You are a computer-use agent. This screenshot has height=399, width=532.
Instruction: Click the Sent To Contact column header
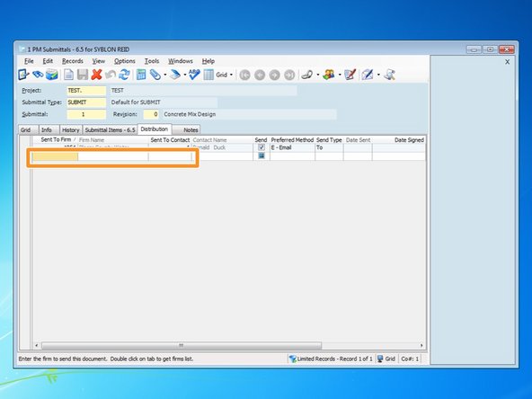[170, 140]
